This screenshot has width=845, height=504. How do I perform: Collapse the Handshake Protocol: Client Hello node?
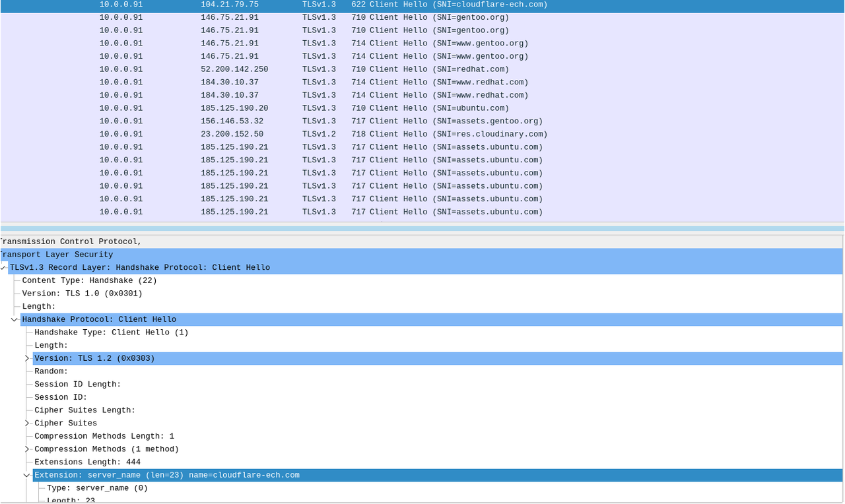(x=15, y=320)
